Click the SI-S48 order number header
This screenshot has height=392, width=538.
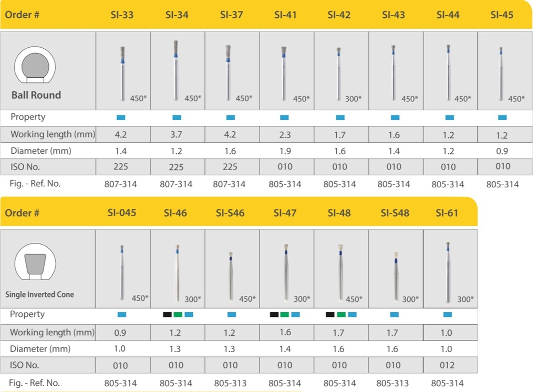395,213
